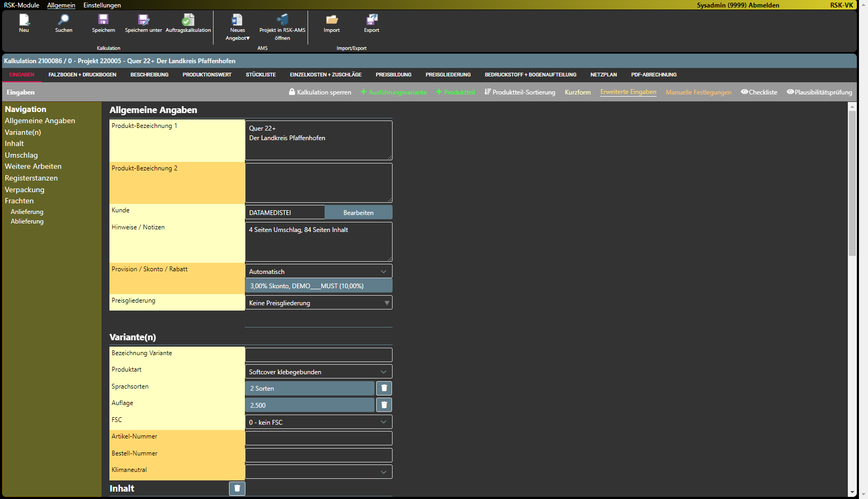Run the Plausibilitätsprüfung

[x=819, y=92]
